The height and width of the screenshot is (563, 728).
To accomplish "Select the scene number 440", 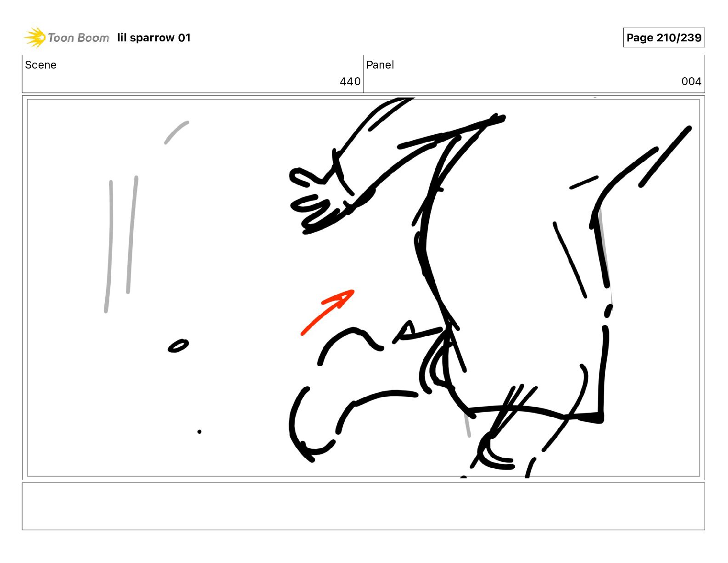I will point(350,81).
